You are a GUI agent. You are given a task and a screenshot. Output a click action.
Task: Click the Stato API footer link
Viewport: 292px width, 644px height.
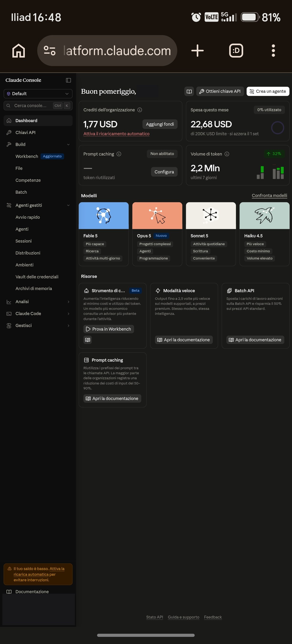click(x=155, y=617)
